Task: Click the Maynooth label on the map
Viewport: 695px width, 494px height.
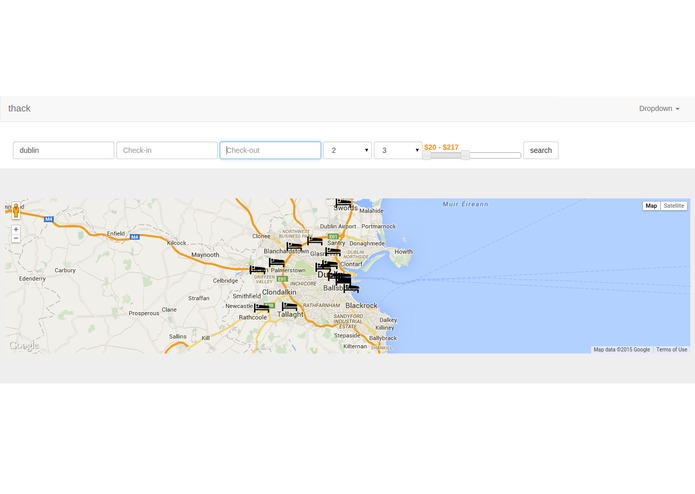Action: tap(205, 255)
